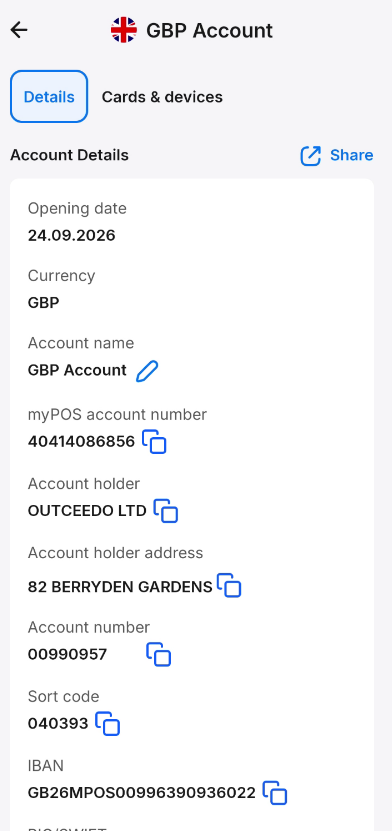The height and width of the screenshot is (831, 392).
Task: Go back using the left arrow
Action: (19, 30)
